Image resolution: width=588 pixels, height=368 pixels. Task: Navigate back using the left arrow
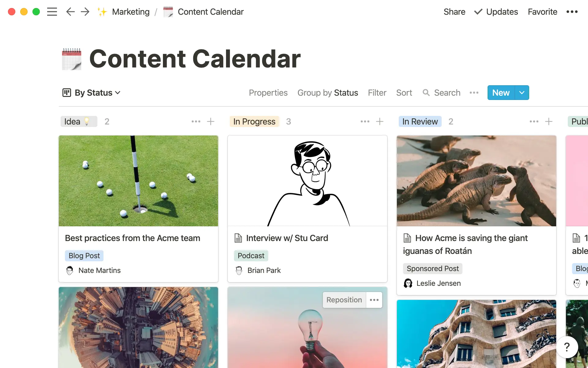tap(70, 12)
